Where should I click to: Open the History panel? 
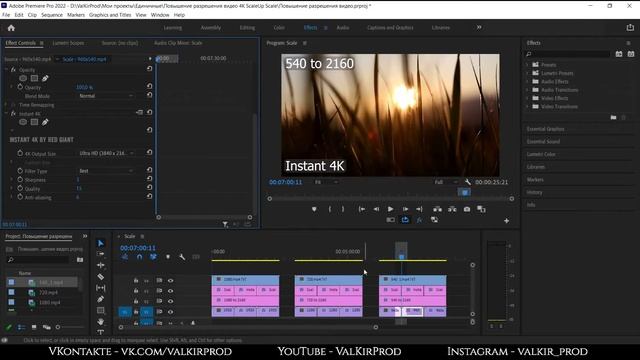click(x=534, y=192)
